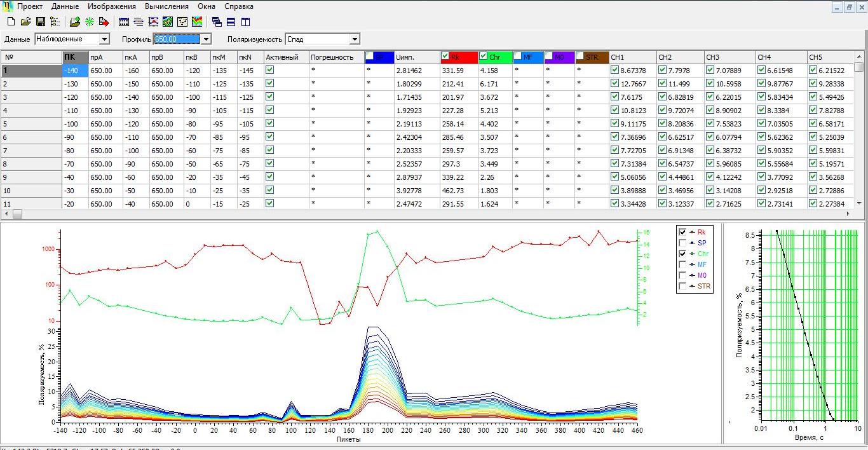Click the № column header

coord(31,57)
